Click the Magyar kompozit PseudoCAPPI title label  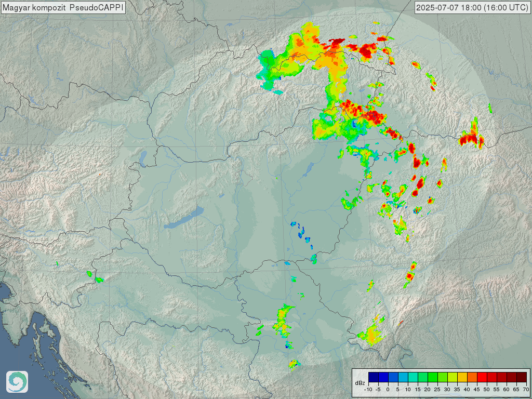coord(63,7)
